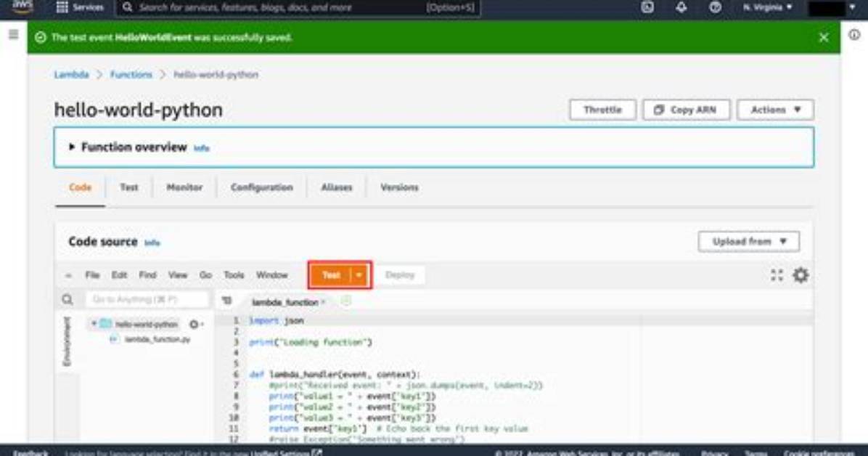Screen dimensions: 868x456
Task: Launch CloudShell from the top bar icon
Action: [647, 7]
